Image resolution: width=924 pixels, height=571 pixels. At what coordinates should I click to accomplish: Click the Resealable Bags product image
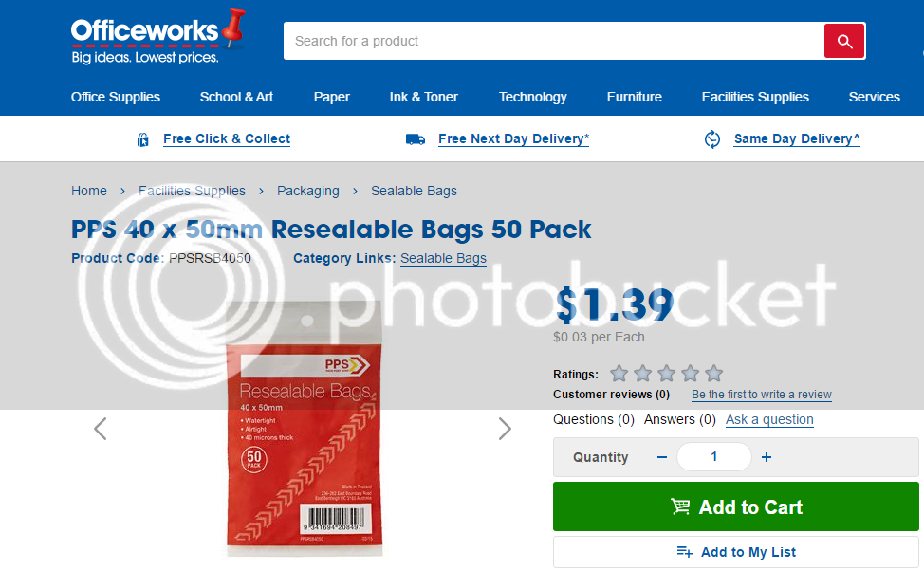pos(305,429)
